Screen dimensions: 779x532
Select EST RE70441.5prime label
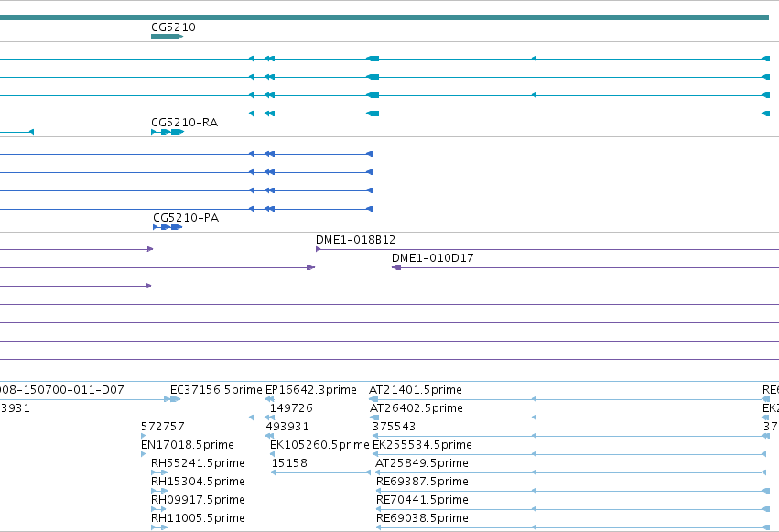[422, 500]
